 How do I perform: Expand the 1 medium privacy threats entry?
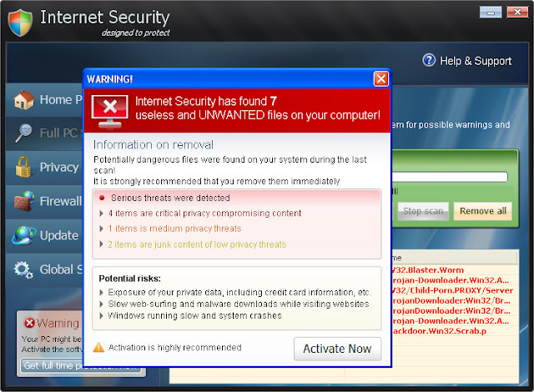click(170, 229)
